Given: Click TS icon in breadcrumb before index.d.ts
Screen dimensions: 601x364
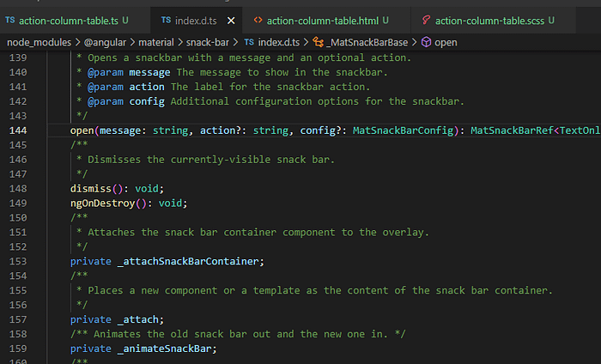Looking at the screenshot, I should pyautogui.click(x=249, y=42).
